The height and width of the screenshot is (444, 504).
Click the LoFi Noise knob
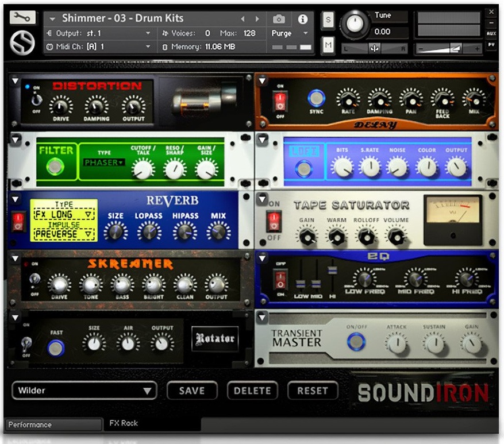[398, 167]
